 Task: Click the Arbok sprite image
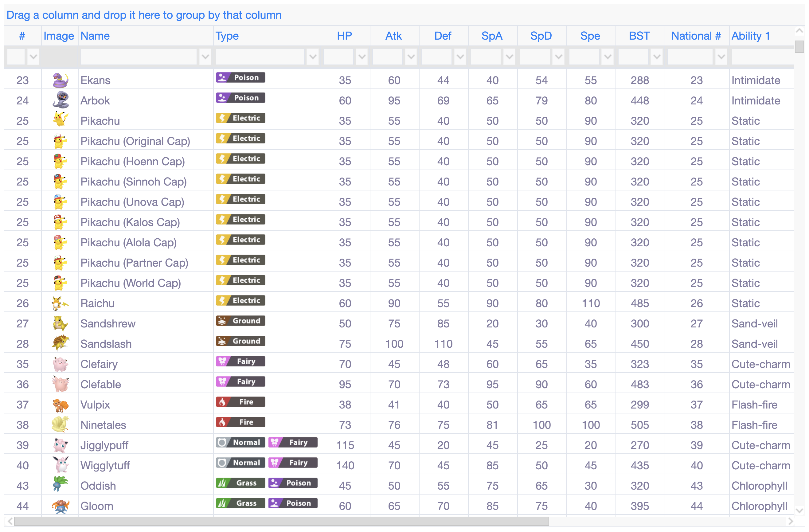coord(61,100)
